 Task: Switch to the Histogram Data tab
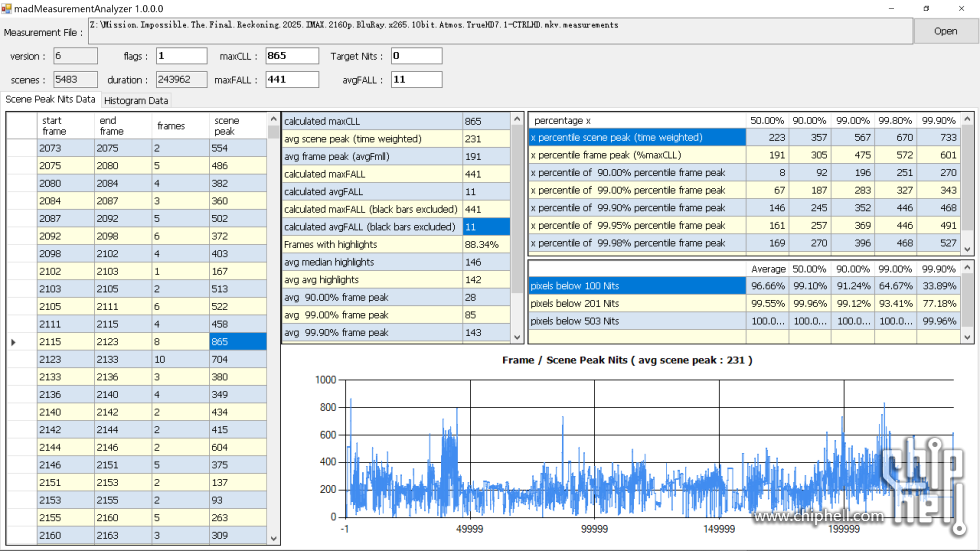coord(137,101)
